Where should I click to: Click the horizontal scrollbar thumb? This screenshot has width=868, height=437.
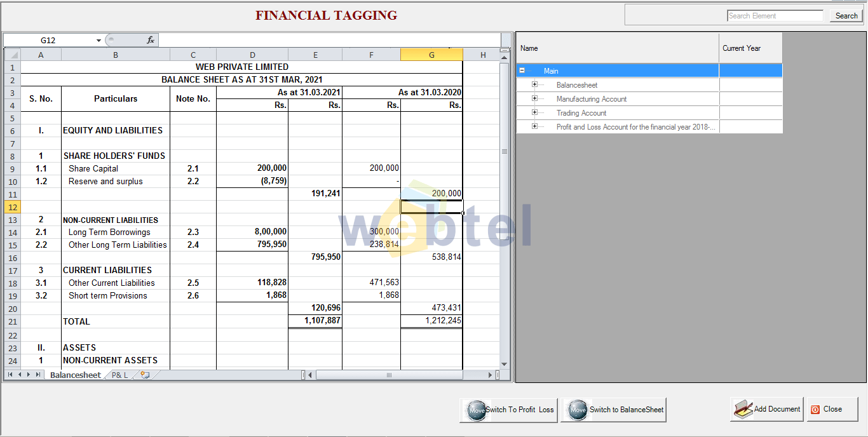[x=389, y=375]
